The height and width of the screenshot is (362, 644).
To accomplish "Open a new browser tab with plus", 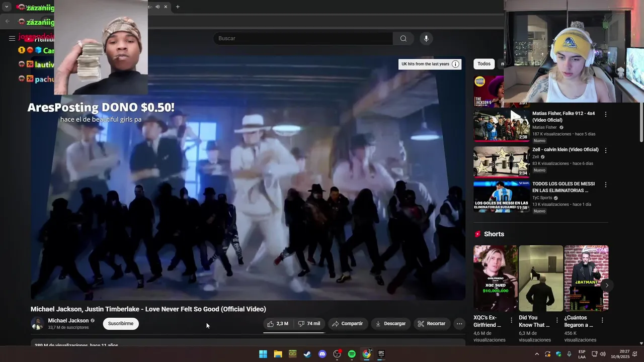I will [178, 7].
